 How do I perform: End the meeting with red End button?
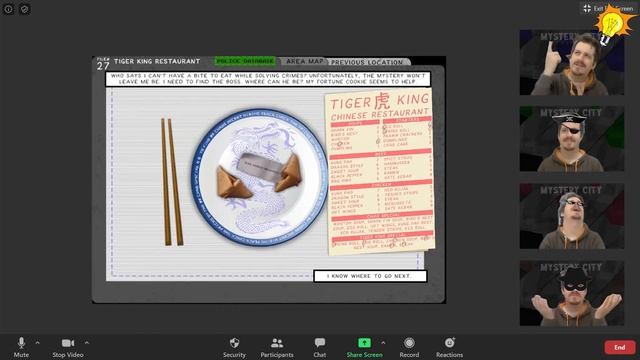[620, 347]
